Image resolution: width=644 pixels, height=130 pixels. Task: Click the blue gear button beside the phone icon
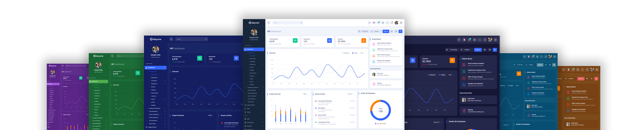(400, 31)
